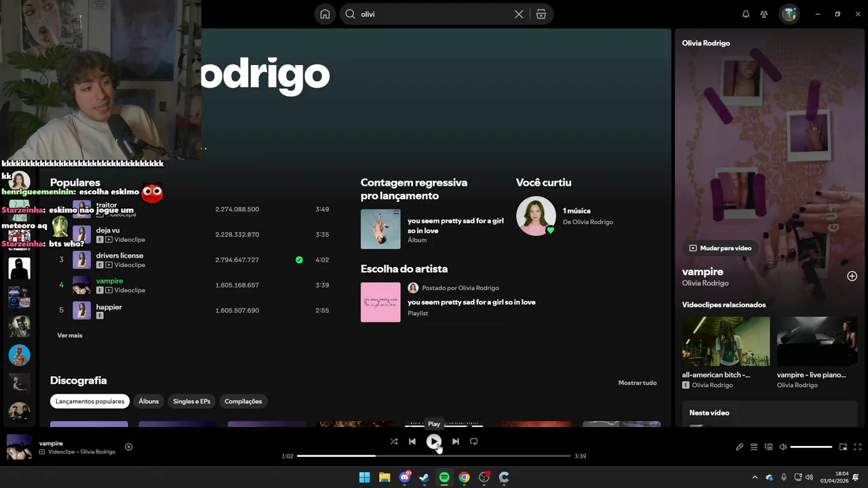Open connect to a device icon
The image size is (868, 488).
(x=769, y=447)
